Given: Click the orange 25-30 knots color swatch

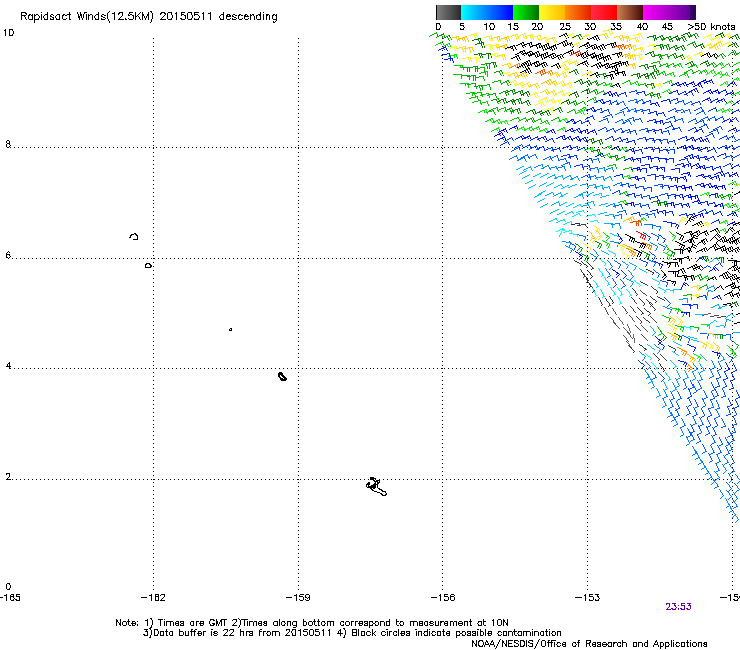Looking at the screenshot, I should (578, 12).
